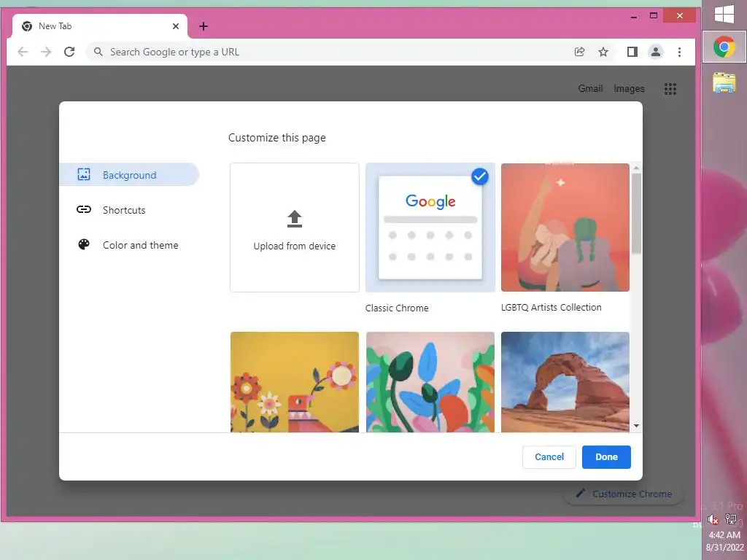Open the Windows Start button

[x=724, y=14]
